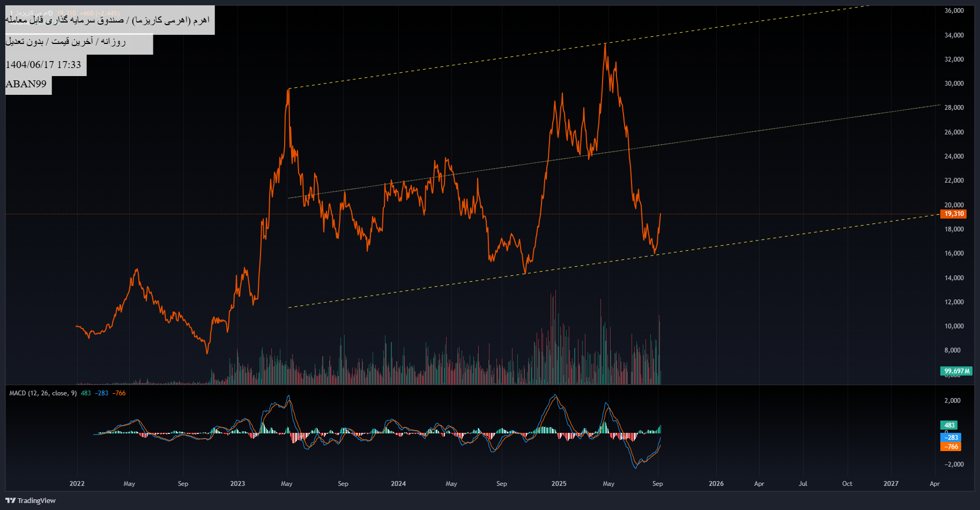Click the ABAN99 text box
Screen dimensions: 980x510
28,84
